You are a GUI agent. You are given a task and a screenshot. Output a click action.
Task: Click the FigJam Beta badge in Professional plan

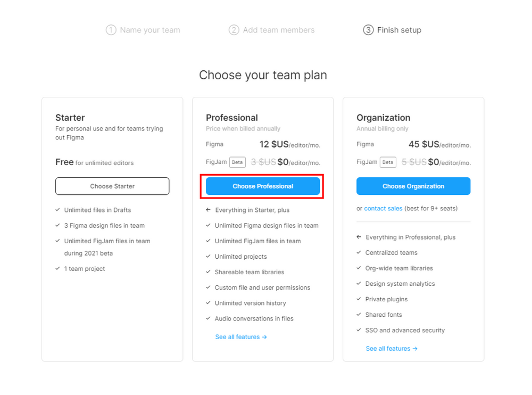click(x=237, y=162)
